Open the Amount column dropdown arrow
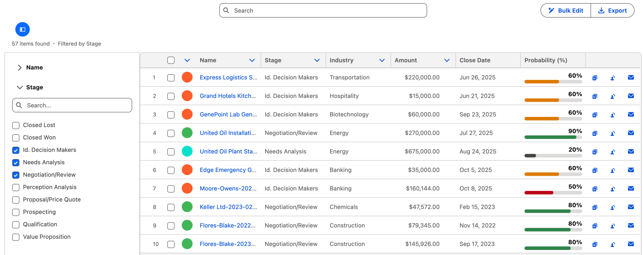 pyautogui.click(x=447, y=60)
